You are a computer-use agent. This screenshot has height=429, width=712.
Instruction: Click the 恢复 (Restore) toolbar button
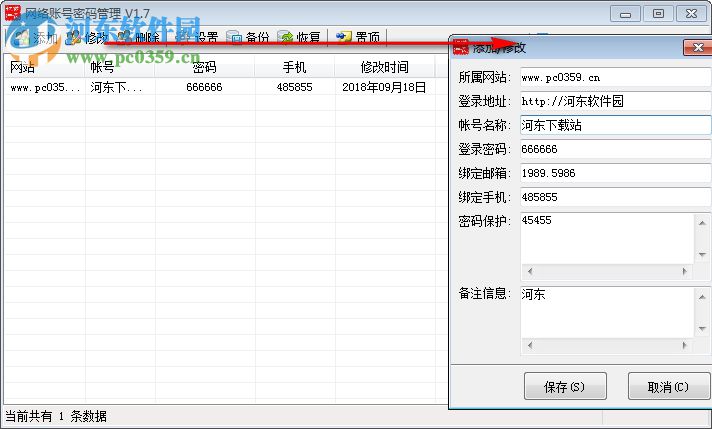pyautogui.click(x=299, y=38)
